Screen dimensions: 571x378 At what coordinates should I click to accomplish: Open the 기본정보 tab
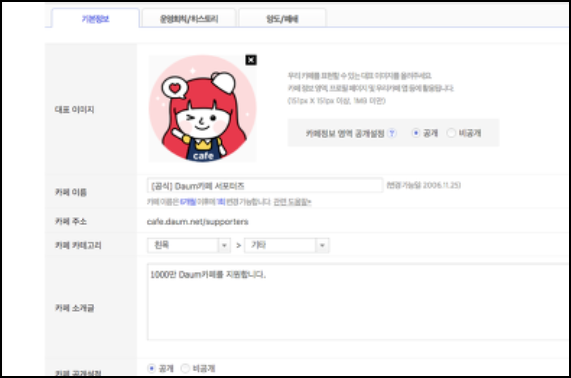[95, 18]
